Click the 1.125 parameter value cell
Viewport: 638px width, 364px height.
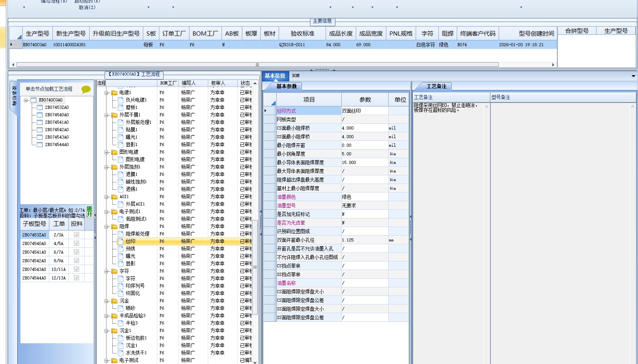[365, 240]
